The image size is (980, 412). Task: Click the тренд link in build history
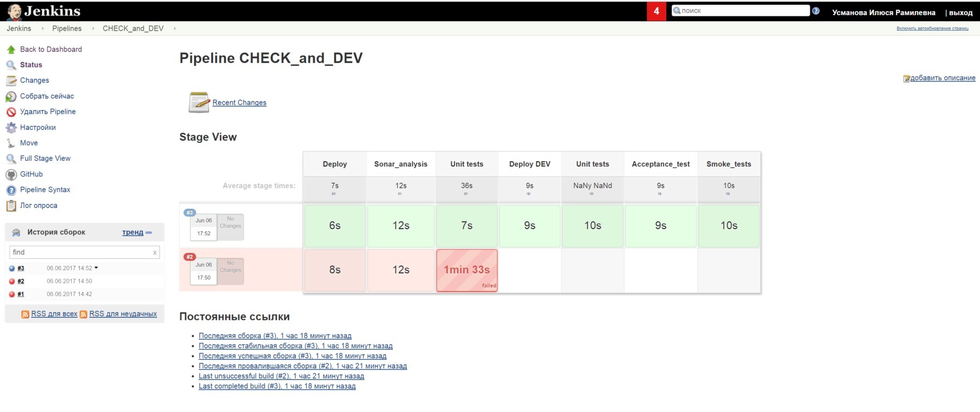tap(133, 232)
